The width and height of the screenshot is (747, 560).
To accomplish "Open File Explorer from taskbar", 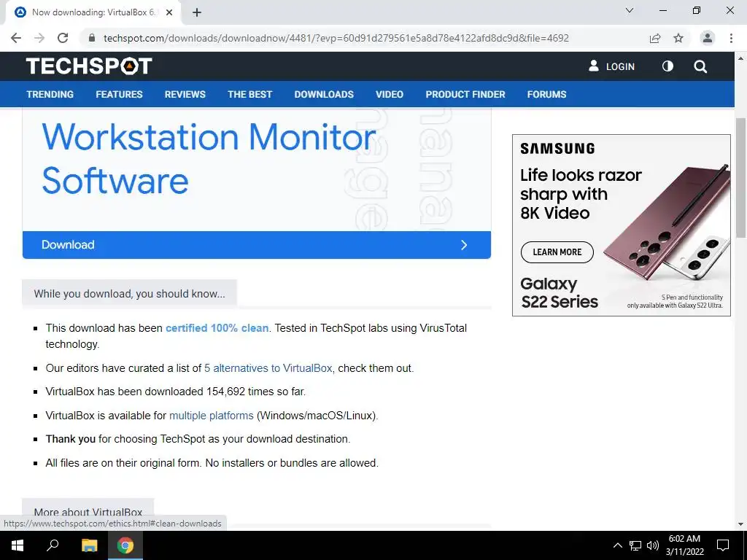I will pos(89,545).
